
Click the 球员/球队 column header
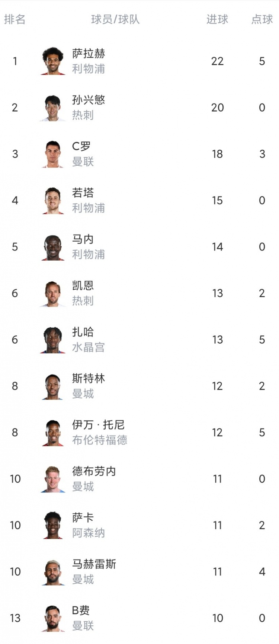coord(115,19)
